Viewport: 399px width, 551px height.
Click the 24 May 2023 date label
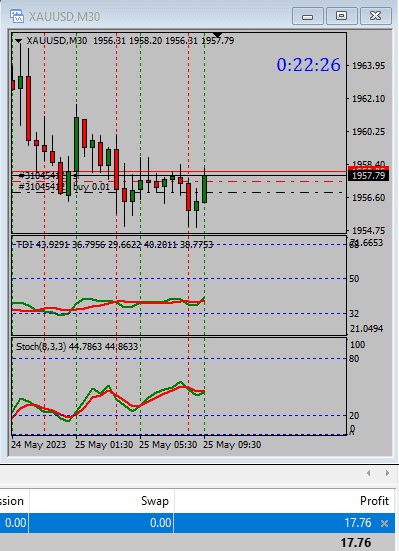38,445
